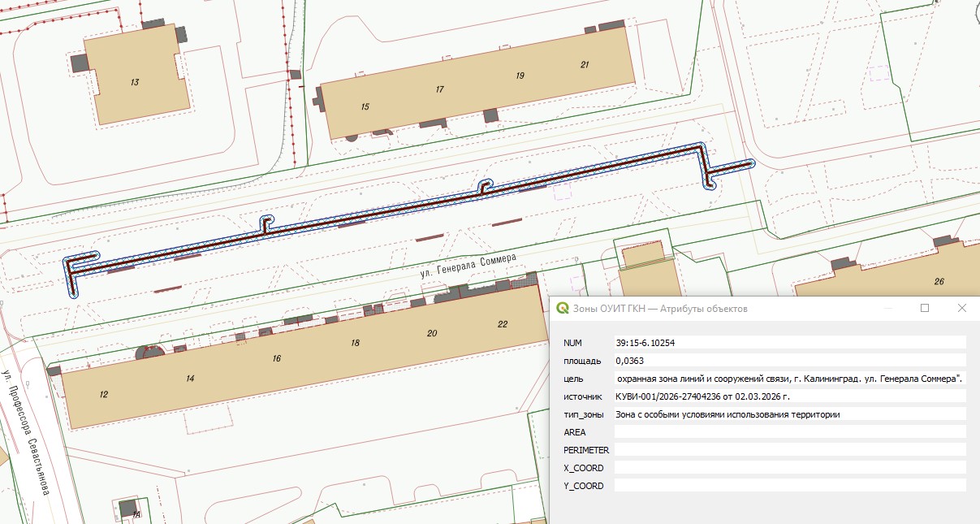Click the NUM field showing 39:15-6.10254

pos(789,343)
